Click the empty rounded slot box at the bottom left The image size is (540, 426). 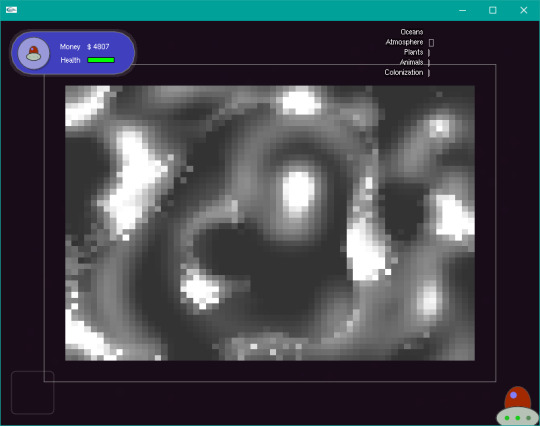pyautogui.click(x=33, y=392)
